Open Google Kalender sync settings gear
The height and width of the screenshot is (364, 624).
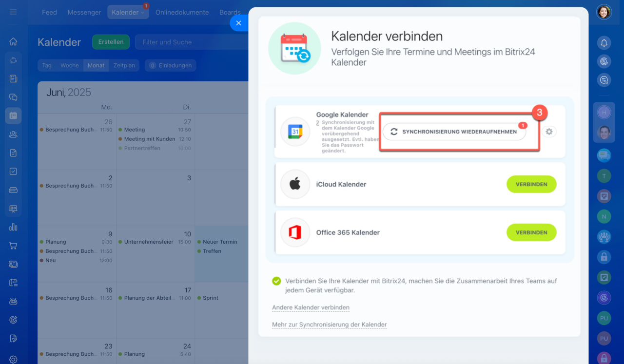tap(549, 132)
